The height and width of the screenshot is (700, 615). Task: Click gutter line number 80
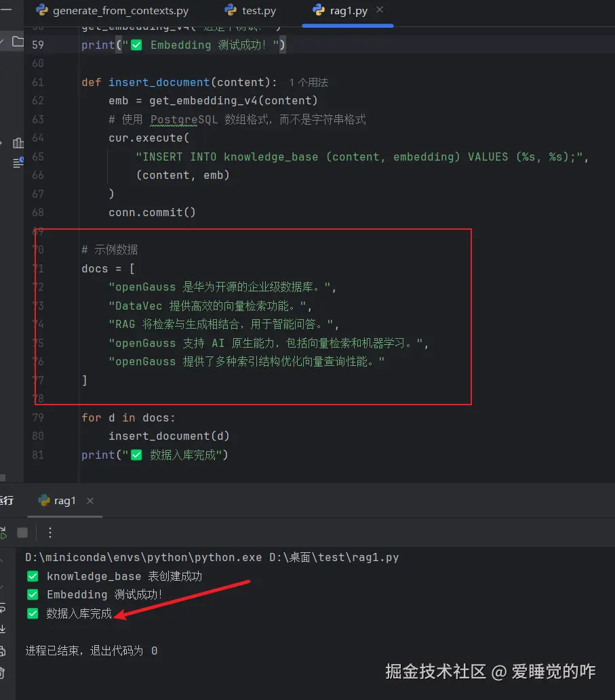point(38,436)
